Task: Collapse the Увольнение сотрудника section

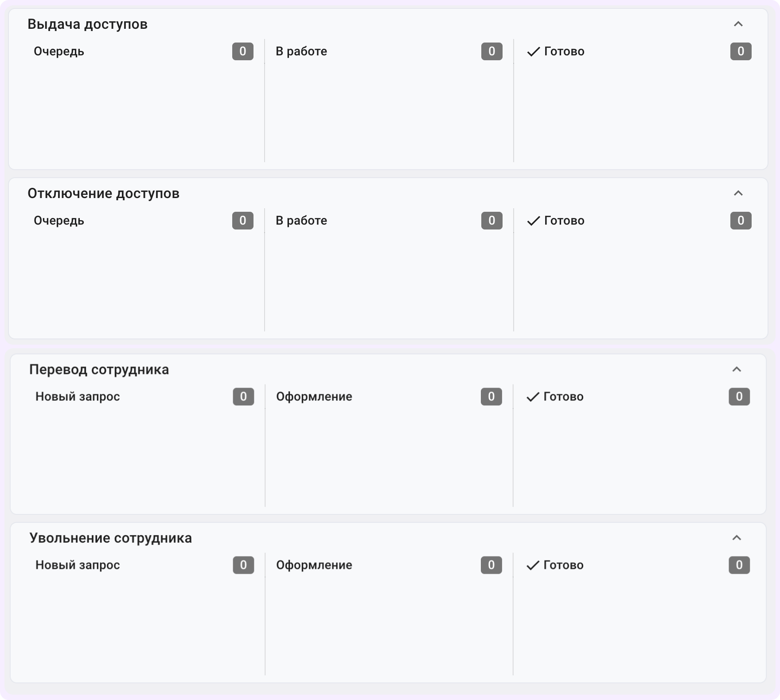Action: (737, 537)
